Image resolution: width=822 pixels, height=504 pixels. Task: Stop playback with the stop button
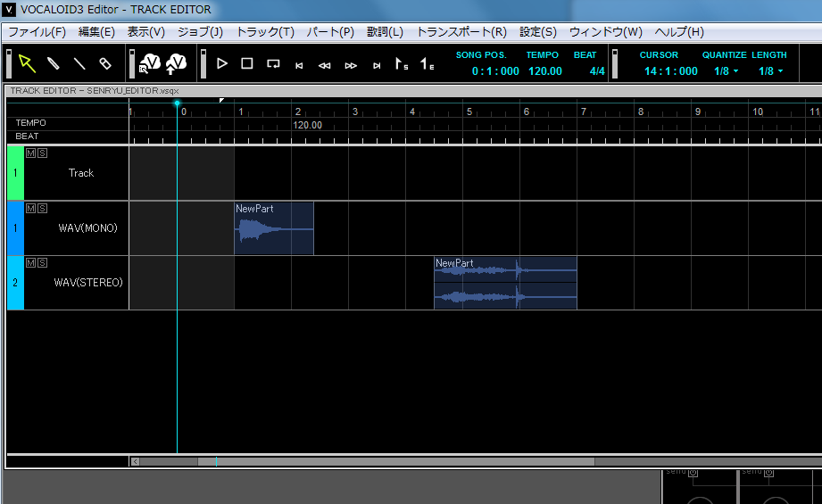pyautogui.click(x=247, y=63)
